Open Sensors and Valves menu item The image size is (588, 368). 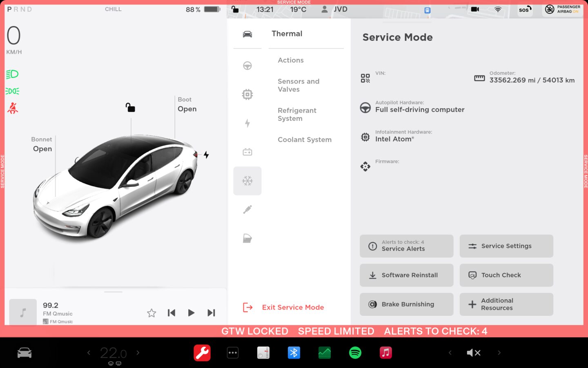coord(298,85)
